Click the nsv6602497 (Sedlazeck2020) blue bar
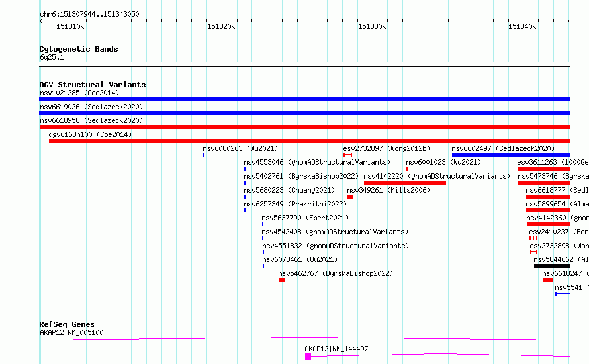The height and width of the screenshot is (364, 589). (x=511, y=155)
